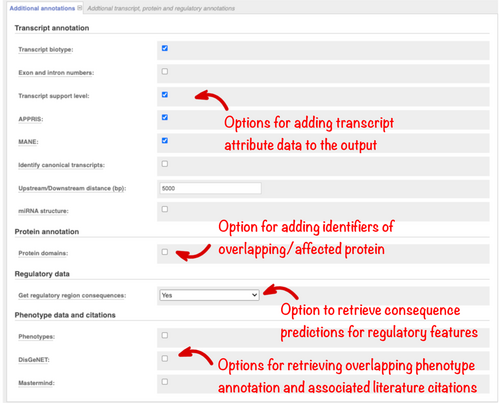Viewport: 500px width, 403px height.
Task: Click the Transcript biotype help label
Action: pos(46,50)
